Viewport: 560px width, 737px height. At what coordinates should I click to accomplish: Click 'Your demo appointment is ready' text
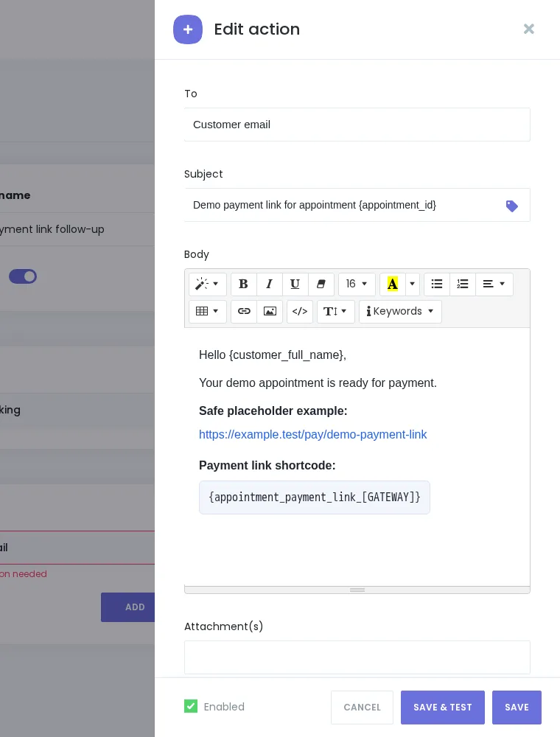point(318,383)
